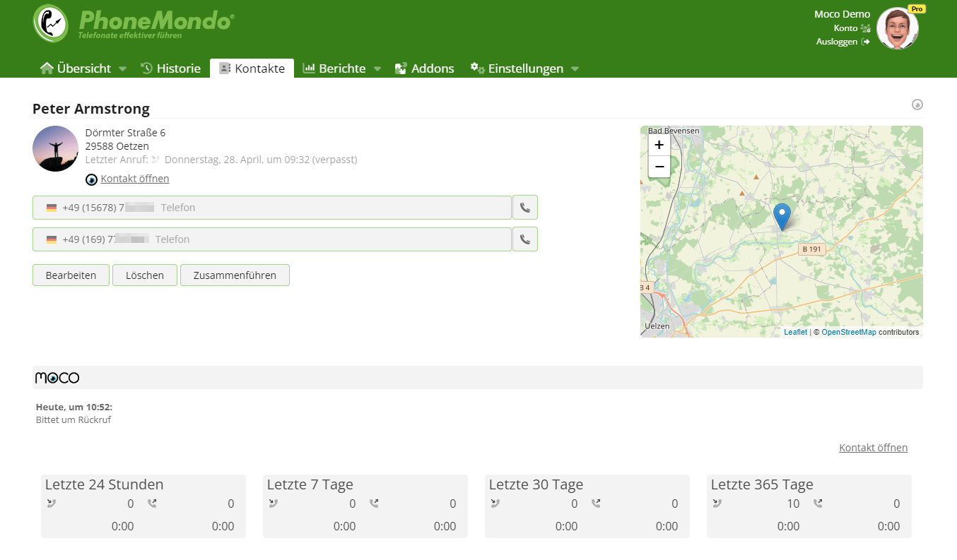Expand the Berichte dropdown arrow
The height and width of the screenshot is (560, 957).
(x=377, y=69)
